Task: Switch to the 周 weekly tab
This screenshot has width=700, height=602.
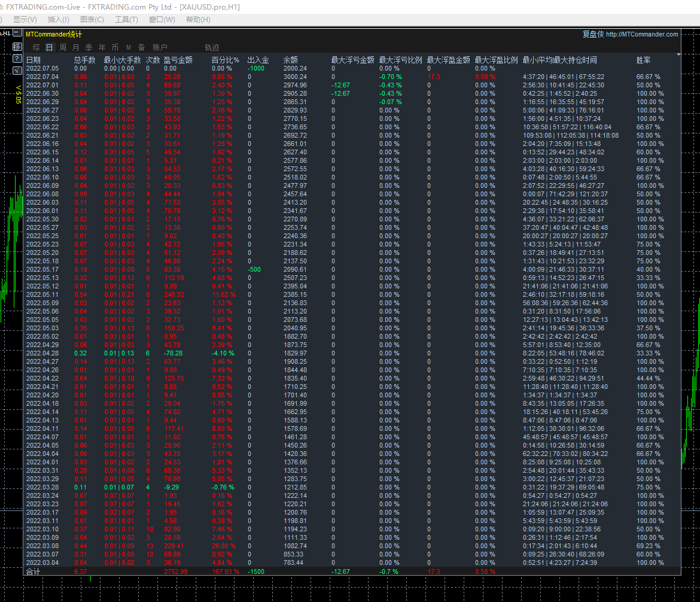Action: (62, 47)
